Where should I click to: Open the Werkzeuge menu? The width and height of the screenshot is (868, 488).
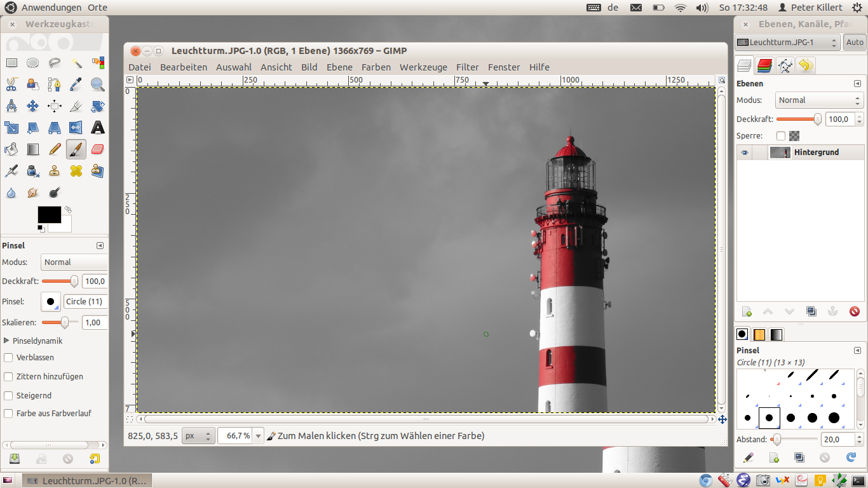[x=423, y=67]
